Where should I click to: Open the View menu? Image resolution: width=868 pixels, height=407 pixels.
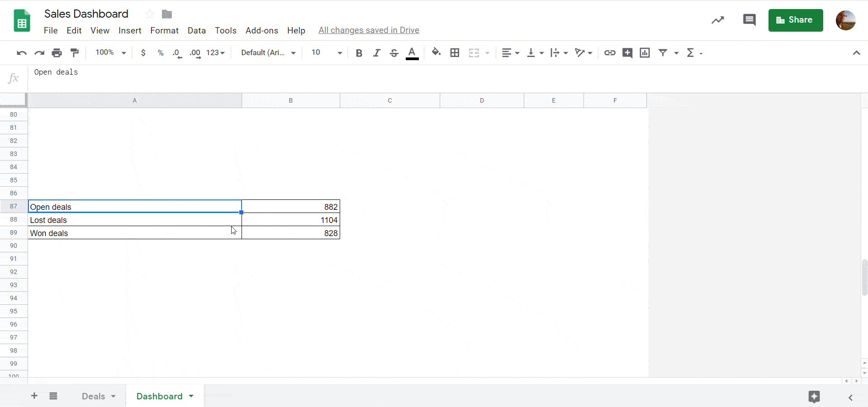[100, 30]
